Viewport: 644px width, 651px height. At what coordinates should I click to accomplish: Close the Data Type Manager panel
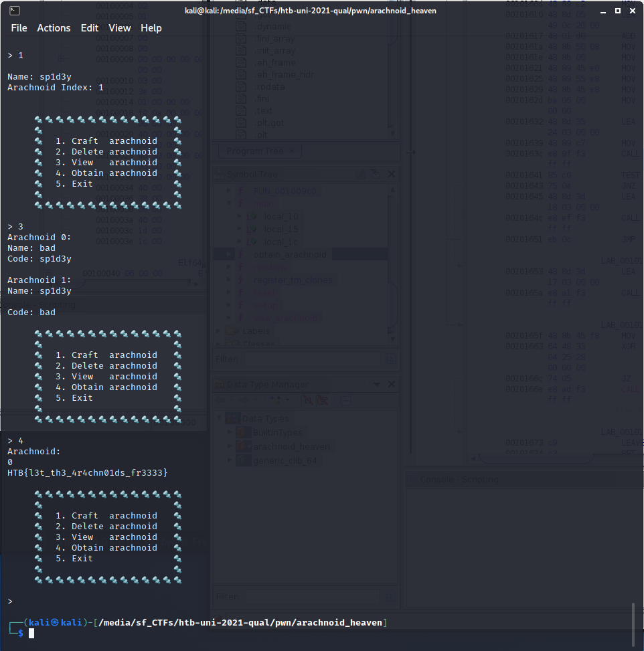pyautogui.click(x=392, y=385)
